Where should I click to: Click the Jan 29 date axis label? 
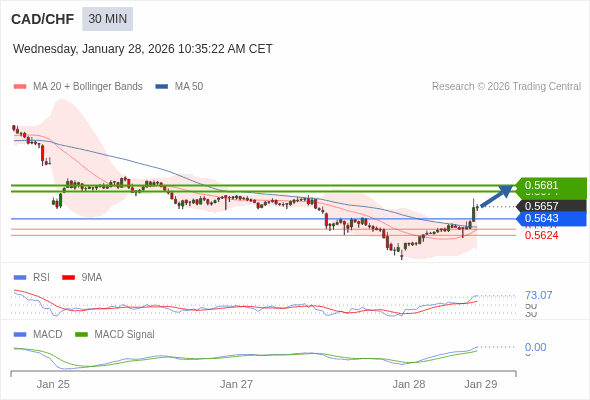point(481,384)
